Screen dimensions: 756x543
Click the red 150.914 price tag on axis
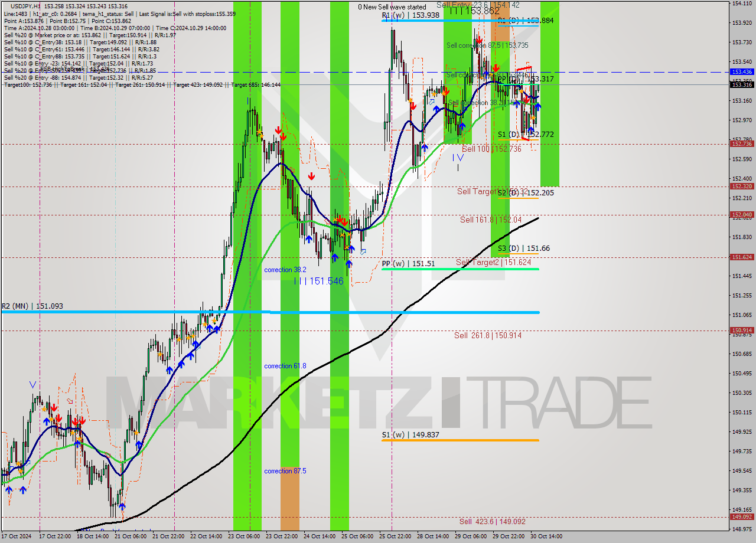pos(742,331)
